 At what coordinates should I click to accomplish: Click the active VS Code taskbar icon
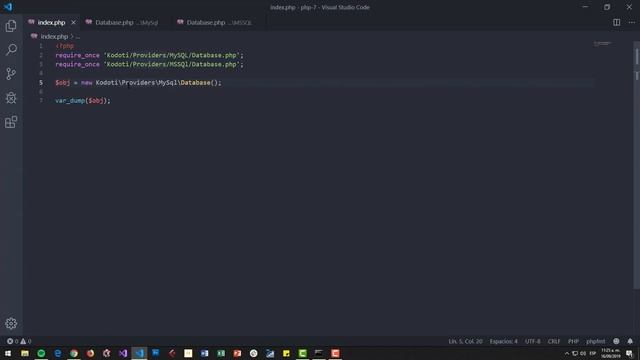pos(139,353)
